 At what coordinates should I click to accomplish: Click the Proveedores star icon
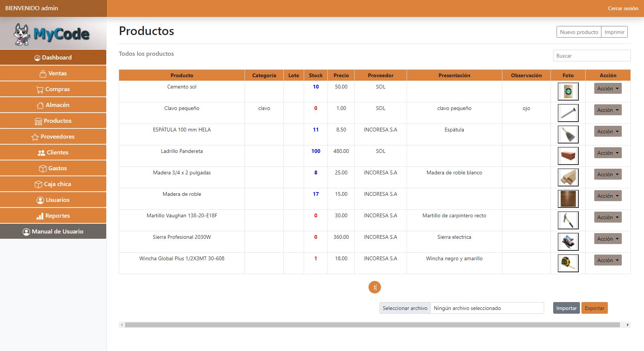coord(35,137)
